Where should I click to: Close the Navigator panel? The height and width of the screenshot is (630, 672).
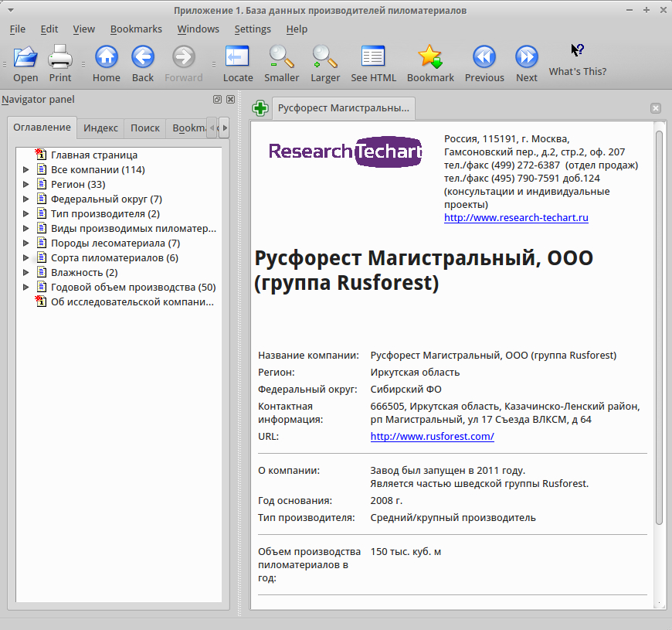[230, 100]
